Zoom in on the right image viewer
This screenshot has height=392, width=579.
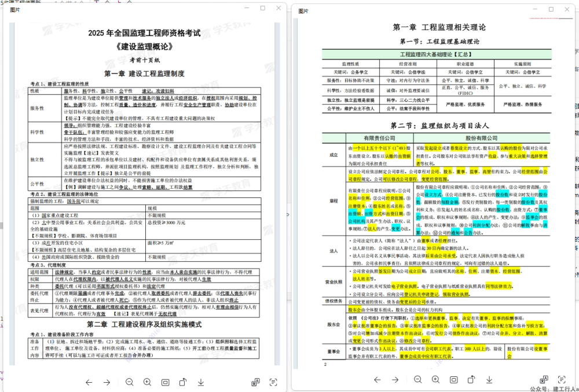[x=436, y=379]
